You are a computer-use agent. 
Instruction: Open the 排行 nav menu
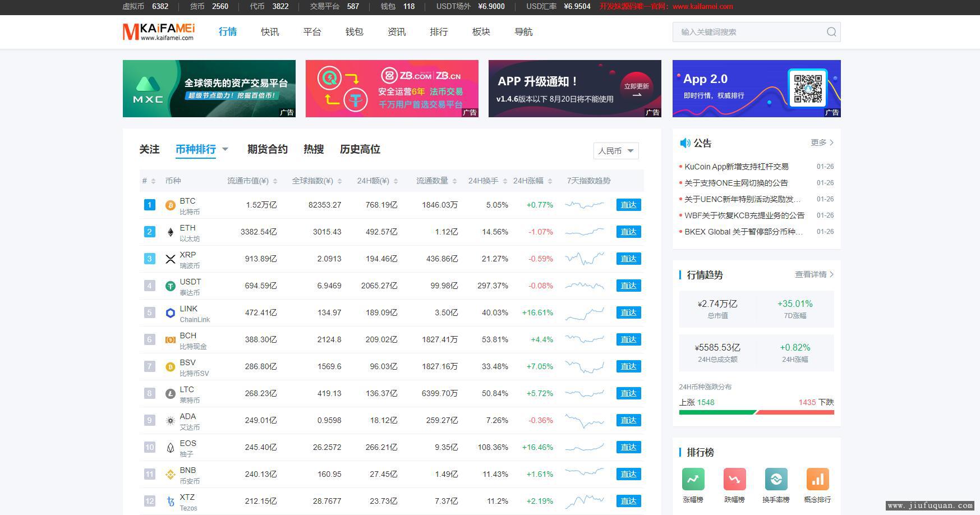[439, 32]
